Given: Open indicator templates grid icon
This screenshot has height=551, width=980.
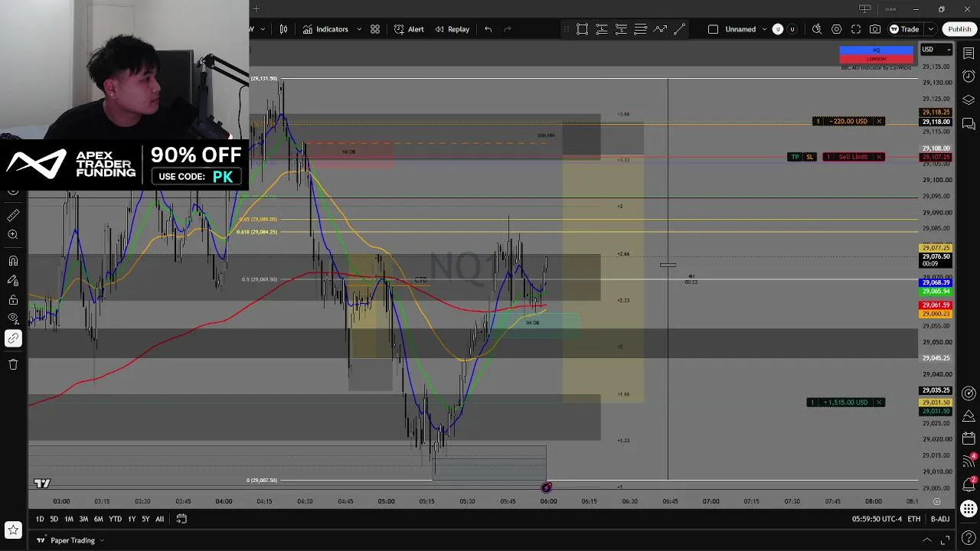Looking at the screenshot, I should tap(375, 29).
